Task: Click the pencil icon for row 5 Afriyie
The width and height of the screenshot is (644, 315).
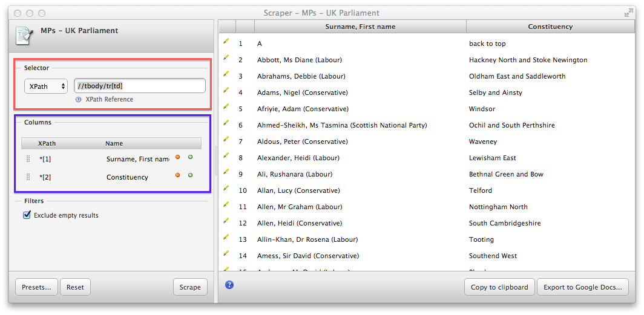Action: 226,106
